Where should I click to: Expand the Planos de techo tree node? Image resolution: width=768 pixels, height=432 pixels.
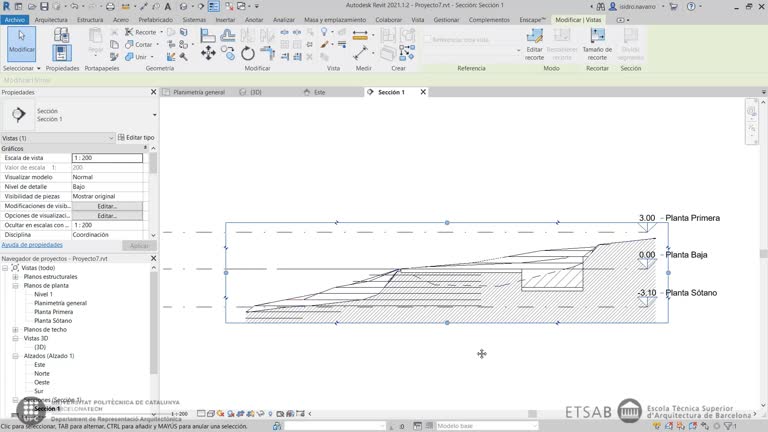pos(15,329)
